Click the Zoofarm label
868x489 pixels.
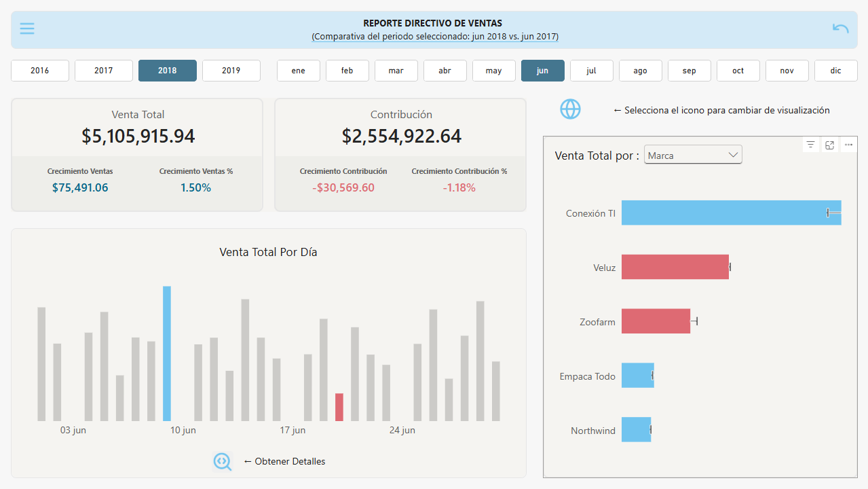(597, 322)
